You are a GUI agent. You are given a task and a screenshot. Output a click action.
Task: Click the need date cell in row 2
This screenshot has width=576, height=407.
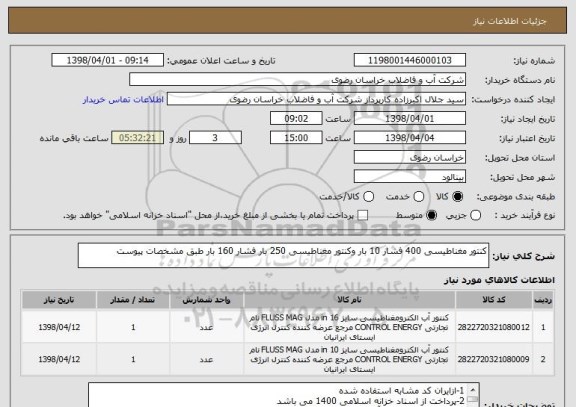point(59,359)
